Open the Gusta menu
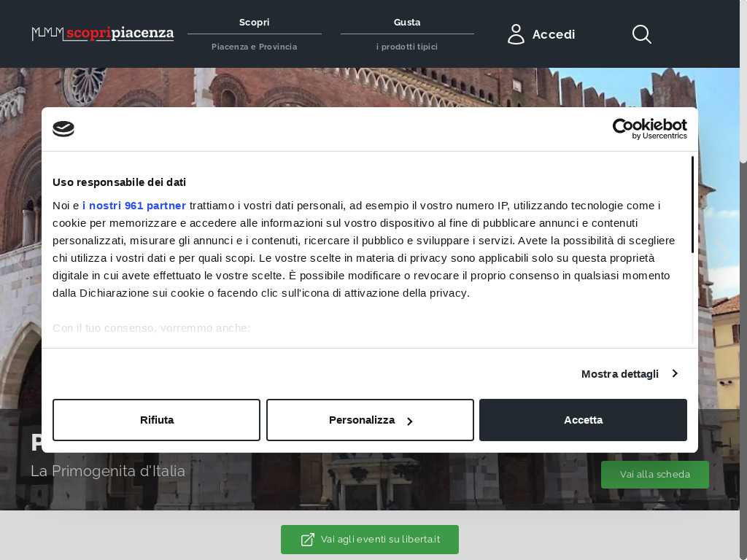The width and height of the screenshot is (747, 560). coord(407,23)
